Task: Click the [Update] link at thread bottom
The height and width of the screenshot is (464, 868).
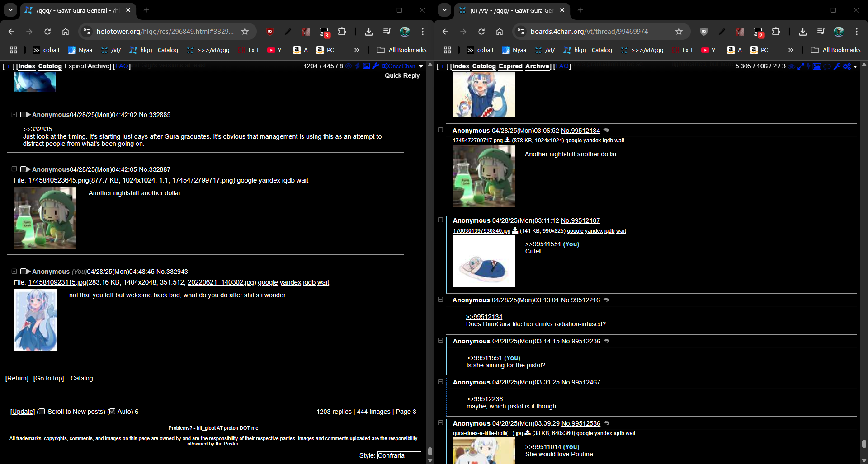Action: pyautogui.click(x=23, y=412)
